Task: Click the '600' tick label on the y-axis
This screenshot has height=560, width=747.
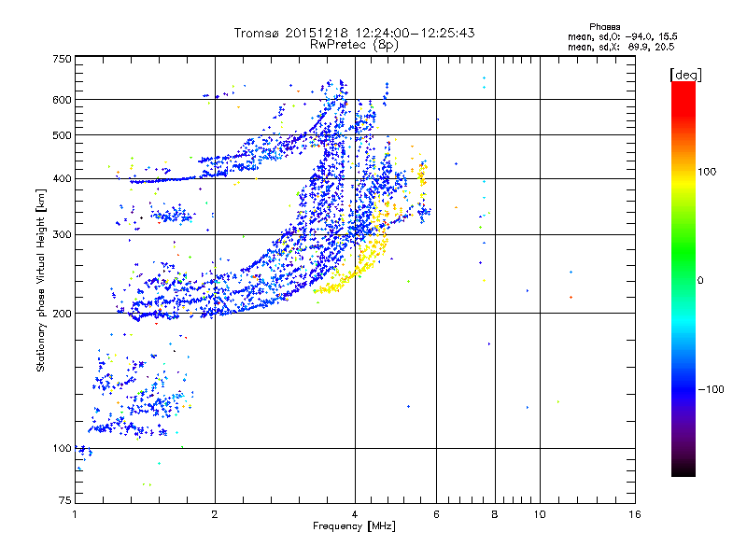Action: click(x=62, y=100)
